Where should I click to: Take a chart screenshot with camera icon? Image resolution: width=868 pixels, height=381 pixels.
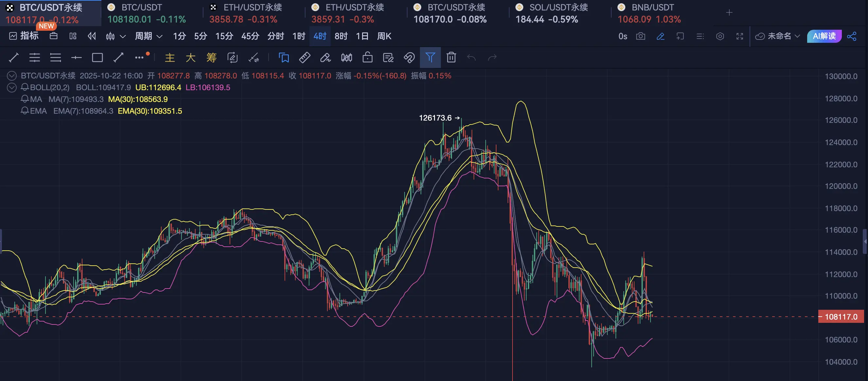[x=641, y=36]
